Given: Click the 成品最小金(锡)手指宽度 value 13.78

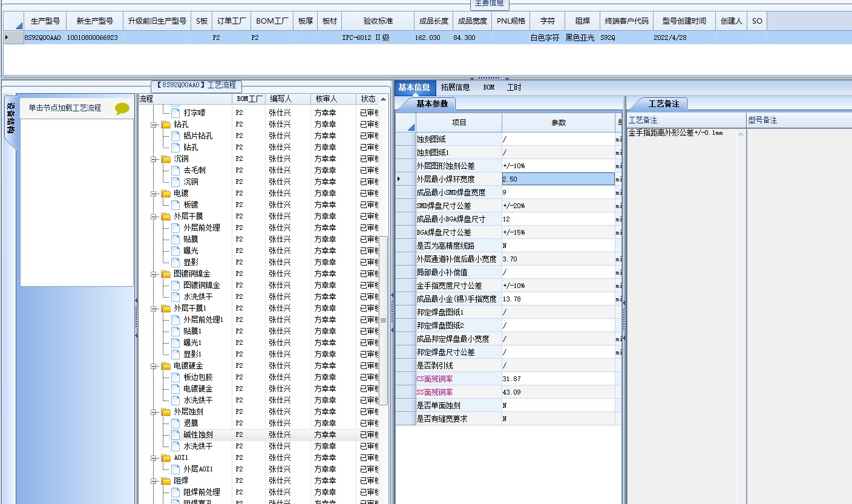Looking at the screenshot, I should (558, 299).
